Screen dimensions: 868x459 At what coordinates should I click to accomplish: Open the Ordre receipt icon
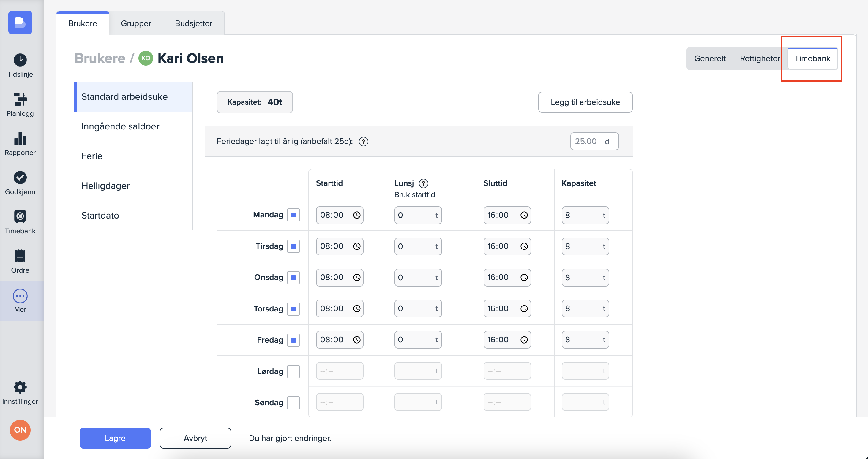[x=20, y=256]
